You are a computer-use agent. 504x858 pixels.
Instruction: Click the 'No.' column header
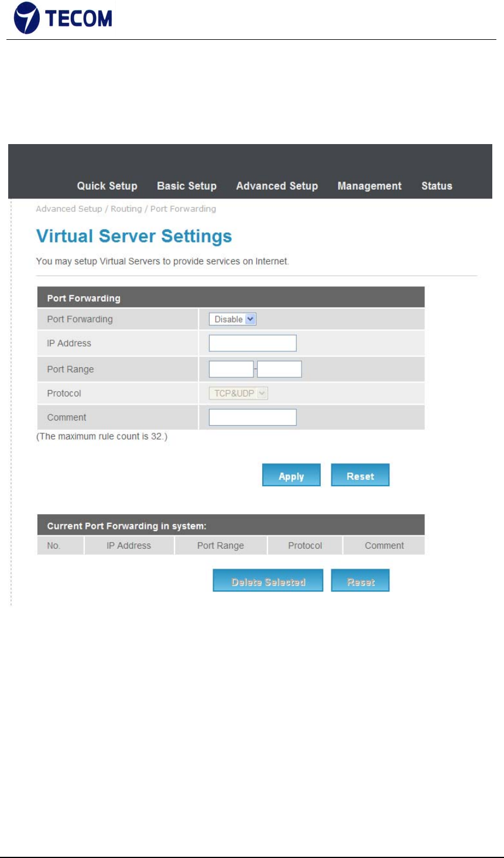point(54,545)
